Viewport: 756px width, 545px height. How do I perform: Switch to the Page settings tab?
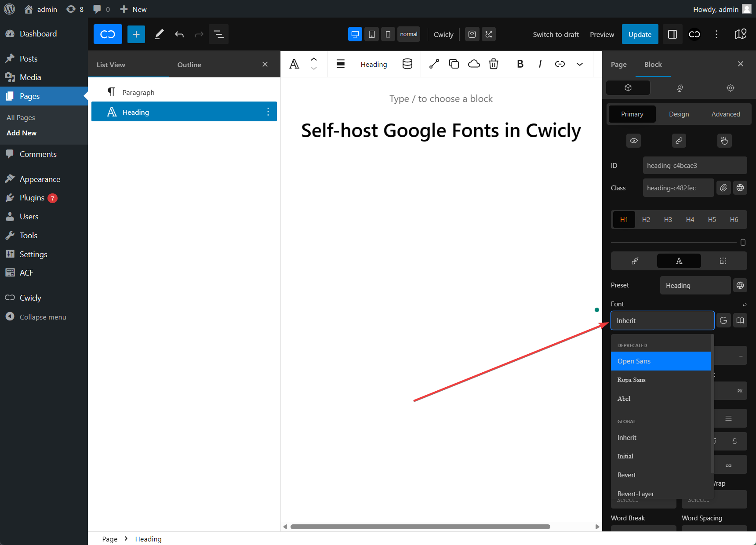619,65
